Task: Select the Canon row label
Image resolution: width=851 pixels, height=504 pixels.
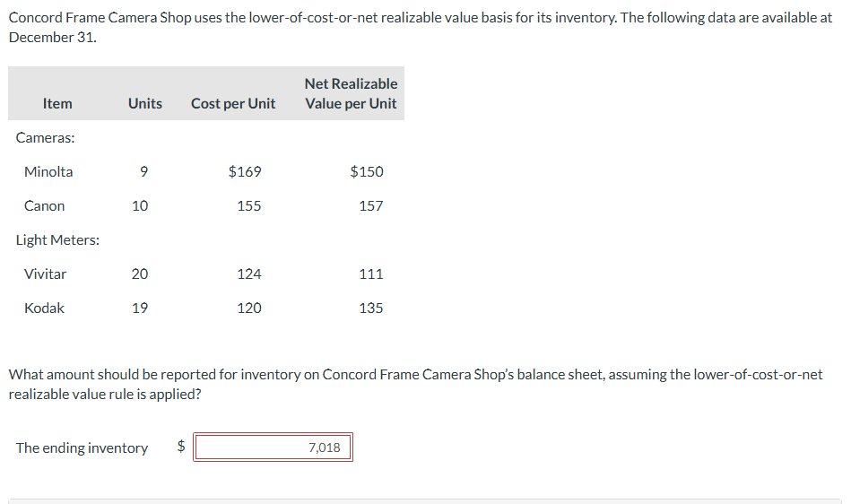Action: [44, 205]
